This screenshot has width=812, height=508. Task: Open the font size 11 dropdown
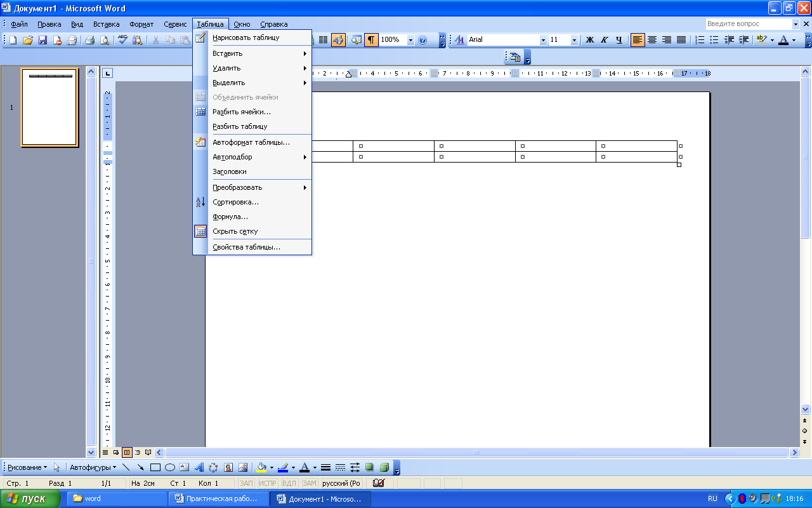pos(574,40)
